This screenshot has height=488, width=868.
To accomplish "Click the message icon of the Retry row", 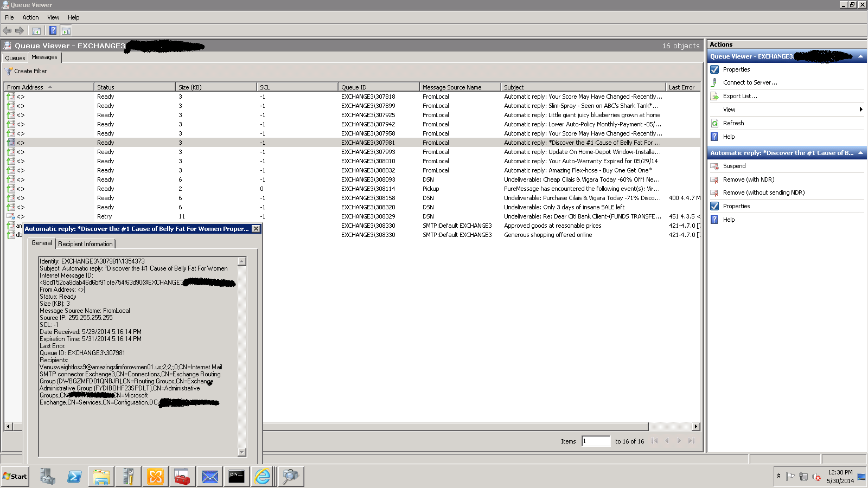I will [x=10, y=216].
